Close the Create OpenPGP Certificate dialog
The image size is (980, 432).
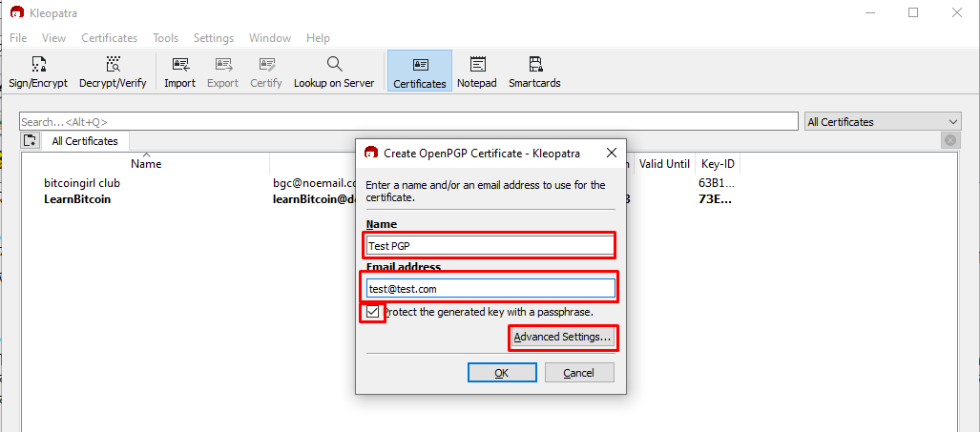tap(612, 153)
